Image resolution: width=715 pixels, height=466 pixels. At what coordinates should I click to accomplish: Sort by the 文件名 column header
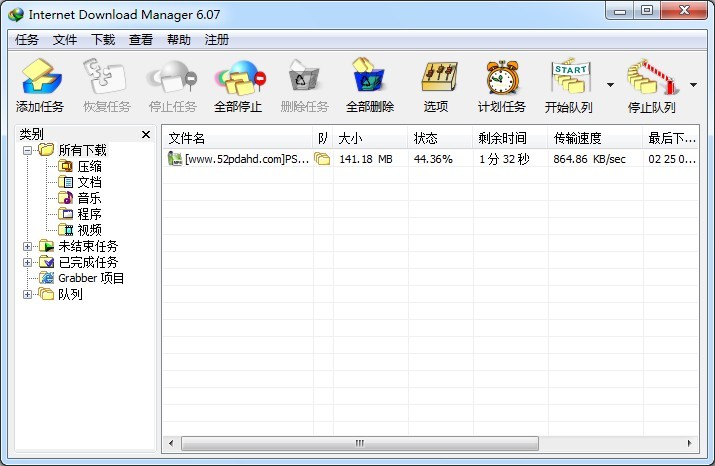tap(238, 138)
